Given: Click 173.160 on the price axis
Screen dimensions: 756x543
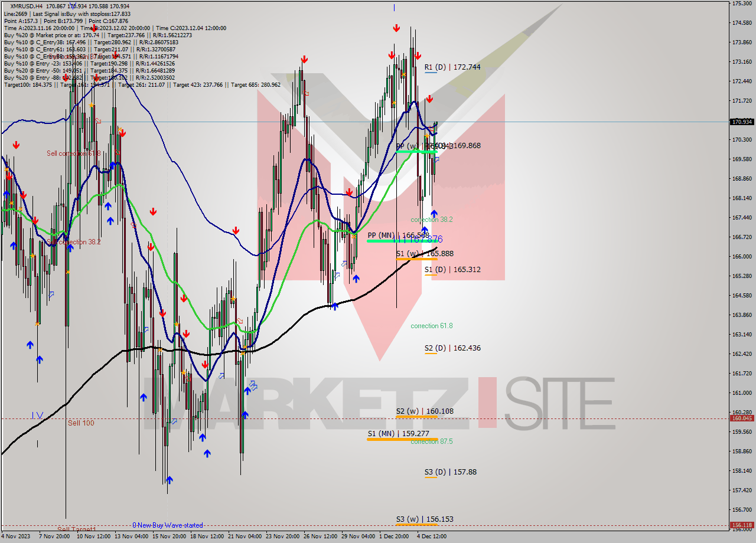Looking at the screenshot, I should (x=742, y=62).
